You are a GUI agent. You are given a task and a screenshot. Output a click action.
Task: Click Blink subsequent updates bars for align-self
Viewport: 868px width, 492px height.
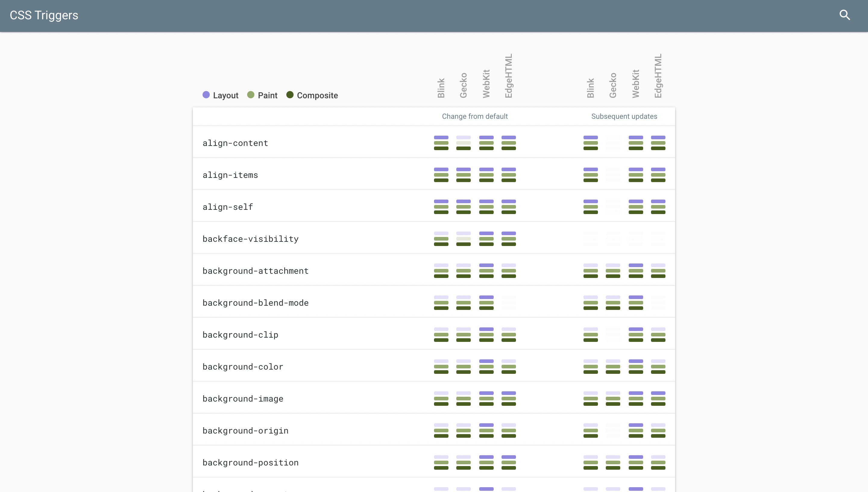(x=590, y=207)
